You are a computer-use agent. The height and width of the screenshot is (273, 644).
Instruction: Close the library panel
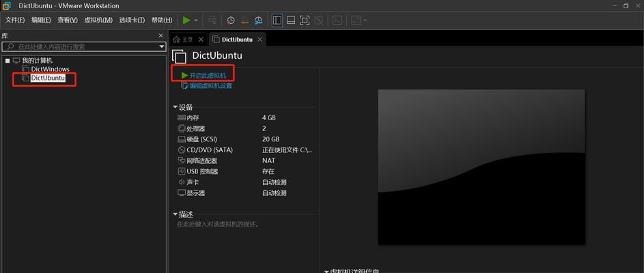pyautogui.click(x=161, y=35)
